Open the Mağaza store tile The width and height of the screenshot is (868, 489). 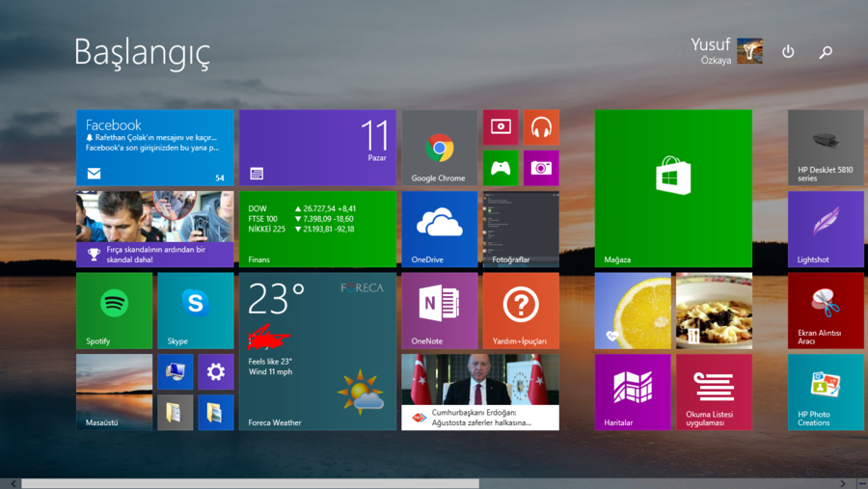pyautogui.click(x=673, y=188)
